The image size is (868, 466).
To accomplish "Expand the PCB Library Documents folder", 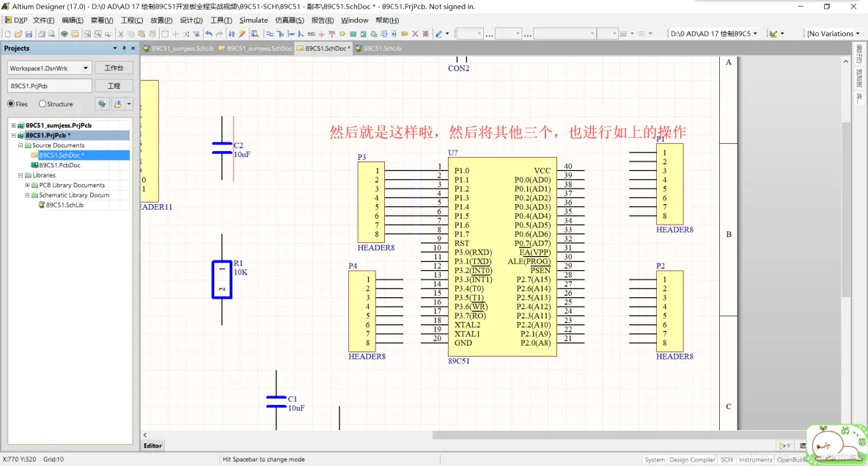I will pyautogui.click(x=27, y=185).
